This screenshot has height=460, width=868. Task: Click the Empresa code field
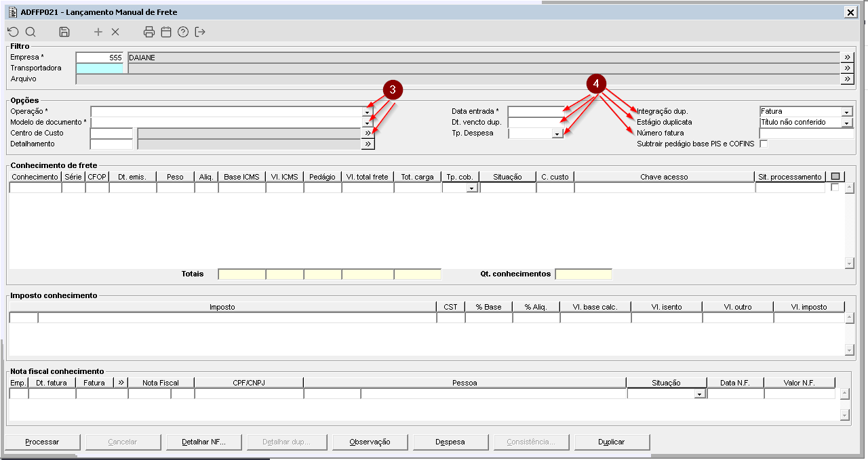(x=100, y=58)
